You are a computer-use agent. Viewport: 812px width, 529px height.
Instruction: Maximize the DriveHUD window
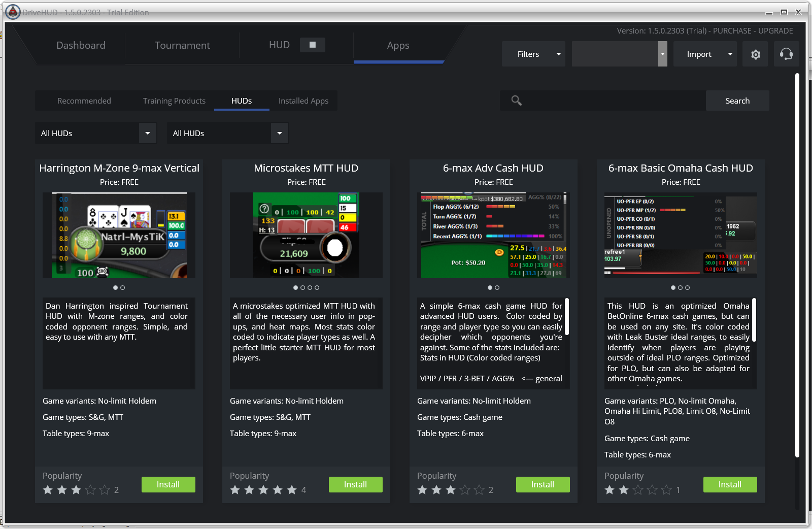[784, 12]
